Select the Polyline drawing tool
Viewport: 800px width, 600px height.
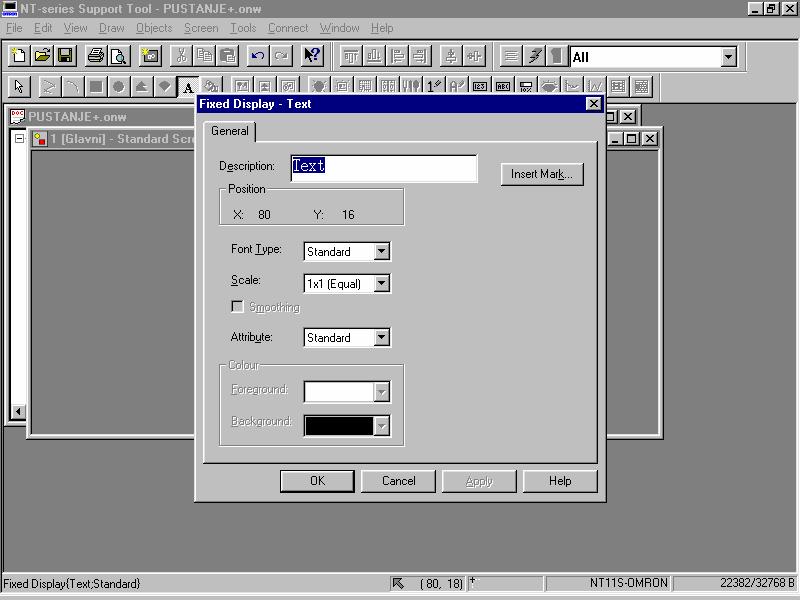point(49,86)
